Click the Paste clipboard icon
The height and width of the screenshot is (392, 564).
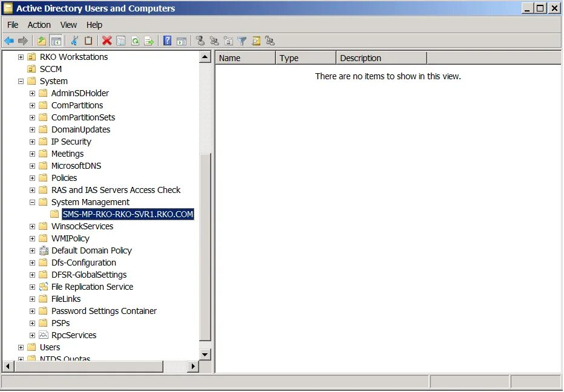point(88,41)
